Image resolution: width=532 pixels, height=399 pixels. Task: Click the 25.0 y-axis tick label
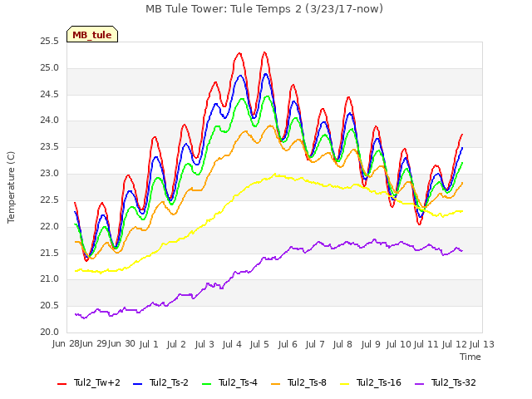click(50, 68)
